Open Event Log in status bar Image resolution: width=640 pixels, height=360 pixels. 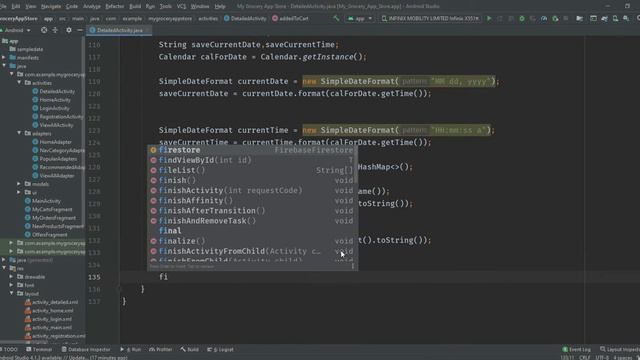(x=576, y=349)
